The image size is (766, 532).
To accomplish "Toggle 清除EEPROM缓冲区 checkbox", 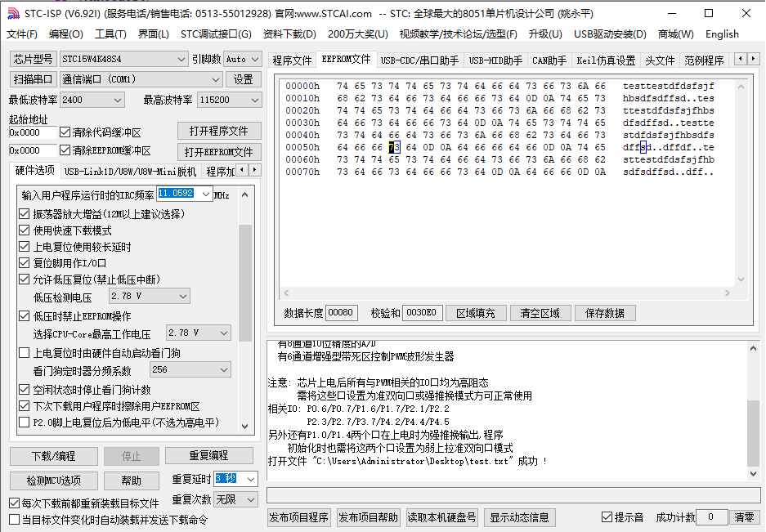I will (65, 150).
